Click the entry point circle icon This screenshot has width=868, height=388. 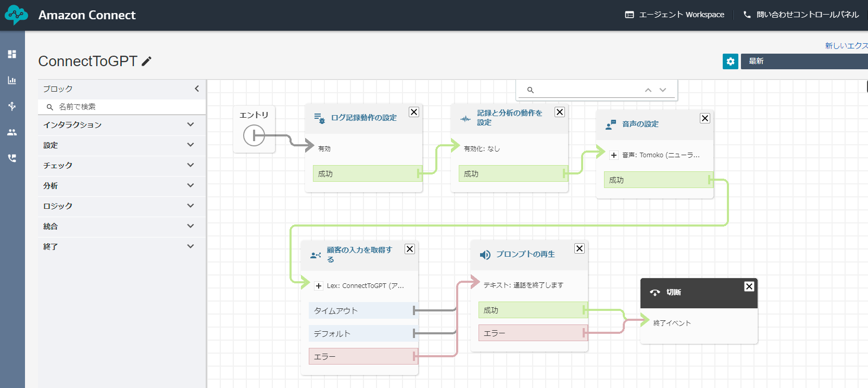tap(254, 136)
